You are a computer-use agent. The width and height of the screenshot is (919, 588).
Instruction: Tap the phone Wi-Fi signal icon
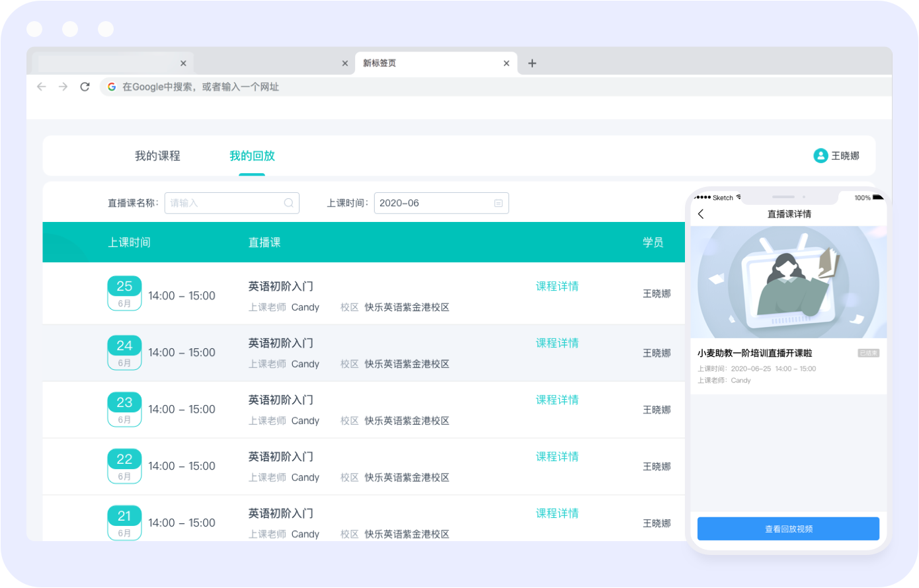point(739,197)
